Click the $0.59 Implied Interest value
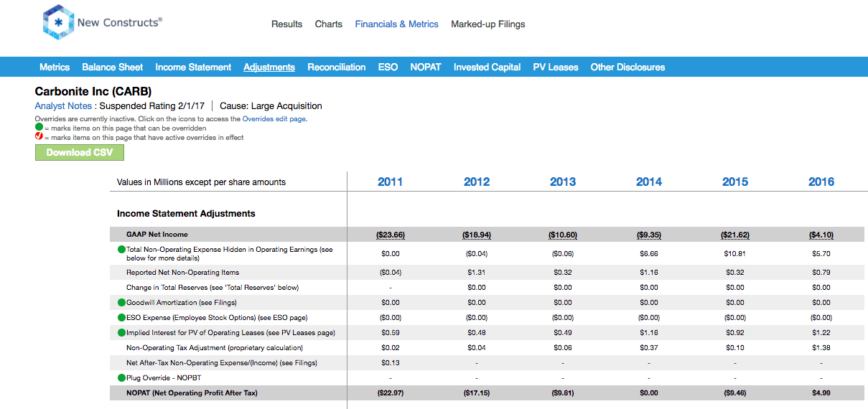 tap(390, 333)
